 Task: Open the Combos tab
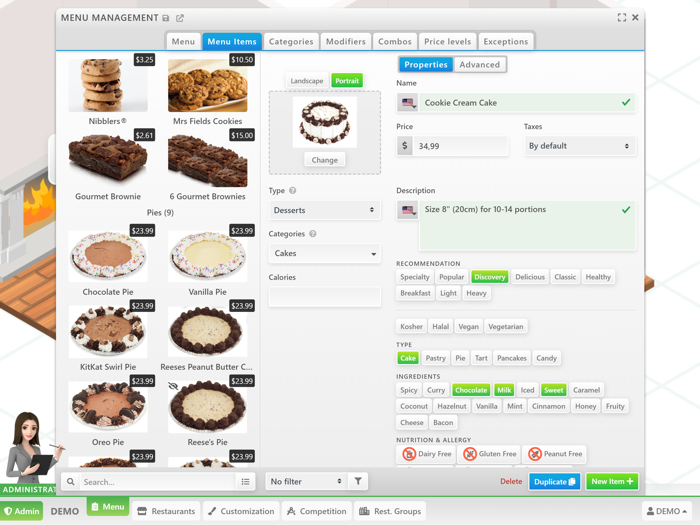[395, 42]
